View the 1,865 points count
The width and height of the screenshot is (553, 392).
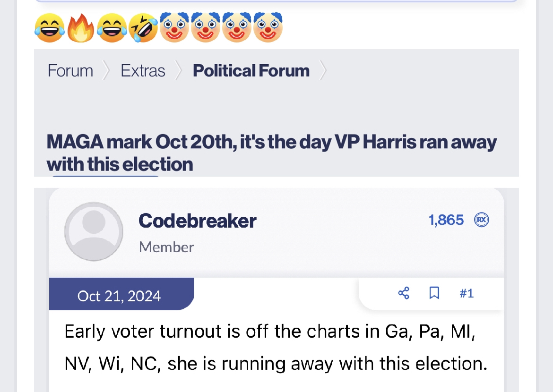(x=446, y=220)
